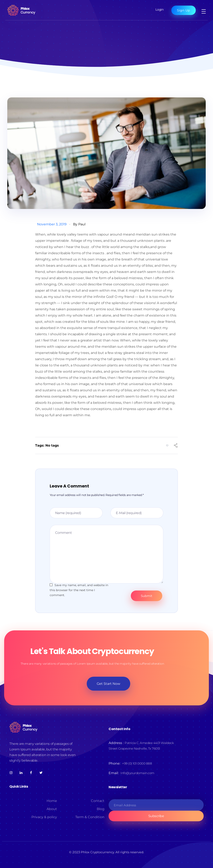Click the Get Start Now button
213x868 pixels.
pyautogui.click(x=108, y=683)
